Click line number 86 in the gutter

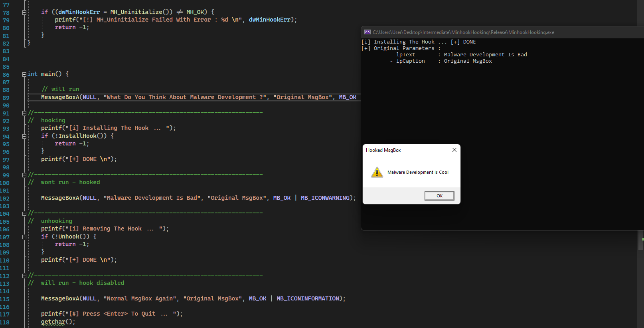tap(6, 75)
